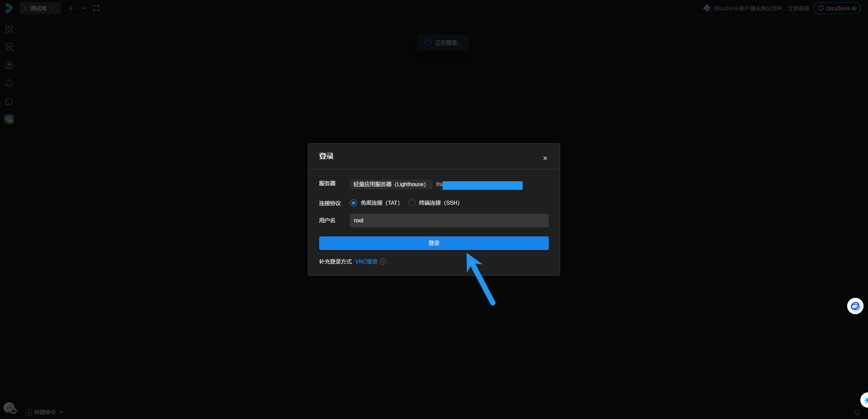
Task: Open the puzzle-piece plugins sidebar icon
Action: tap(9, 101)
